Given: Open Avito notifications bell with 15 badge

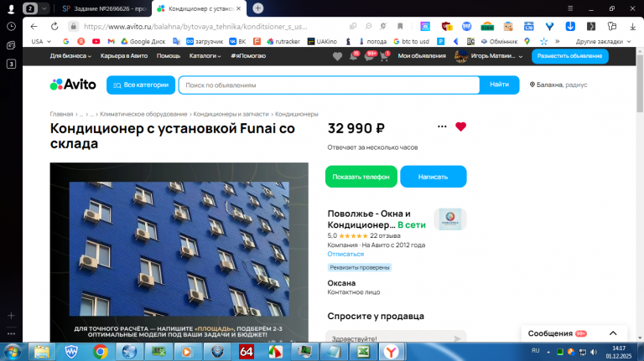Looking at the screenshot, I should click(x=354, y=56).
